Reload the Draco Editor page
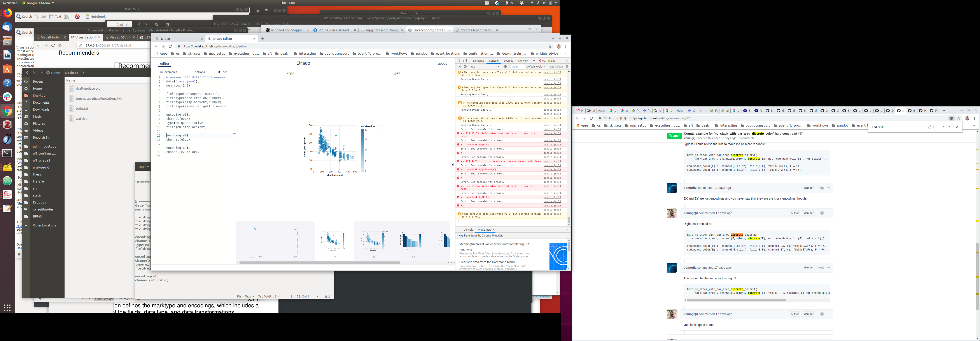This screenshot has height=341, width=980. 170,46
